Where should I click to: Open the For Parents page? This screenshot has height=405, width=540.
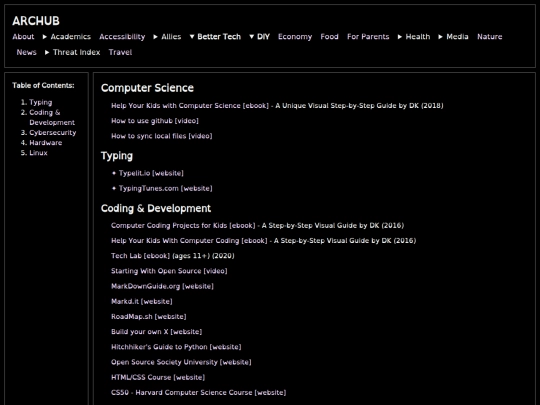pos(368,37)
